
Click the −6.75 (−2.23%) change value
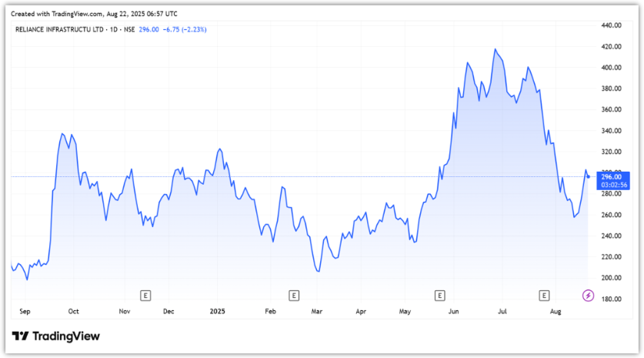(x=183, y=29)
